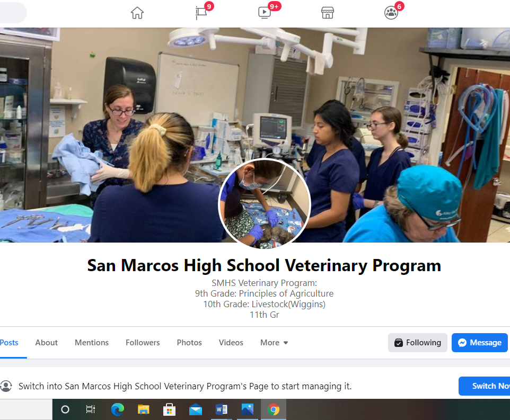Open Watch video icon with 9+ badge
The image size is (510, 420).
coord(265,13)
